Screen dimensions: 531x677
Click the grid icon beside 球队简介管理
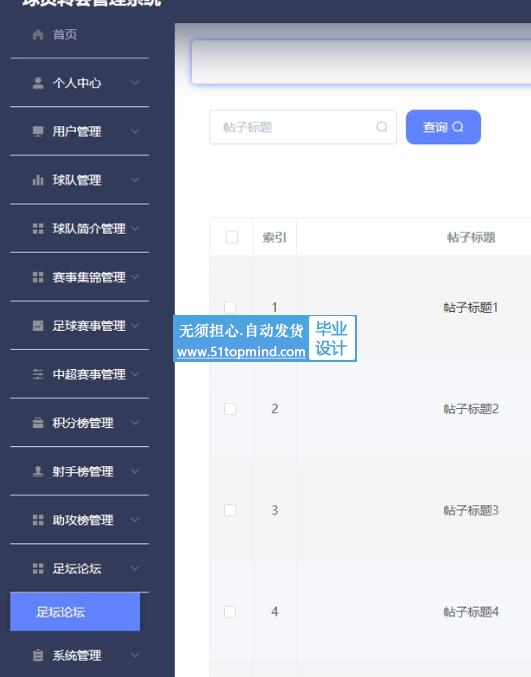[38, 228]
